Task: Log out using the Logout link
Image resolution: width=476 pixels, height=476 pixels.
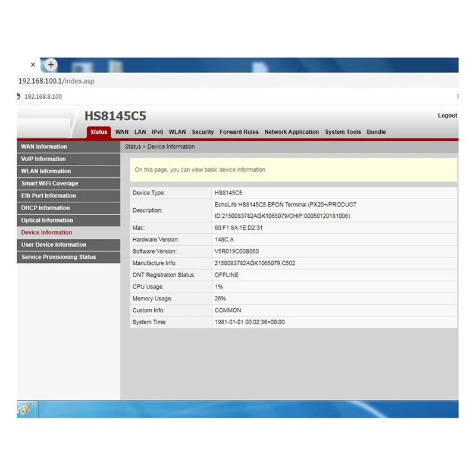Action: pos(447,115)
